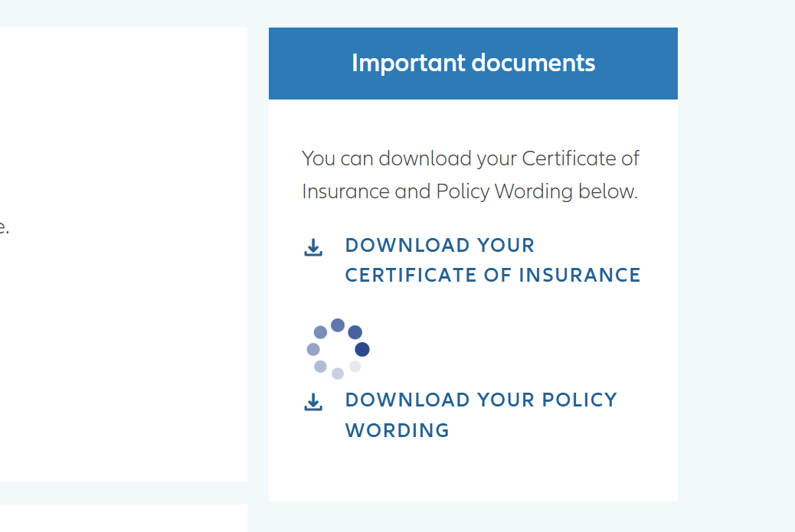Click the download icon beside Certificate of Insurance
795x532 pixels.
pyautogui.click(x=313, y=247)
